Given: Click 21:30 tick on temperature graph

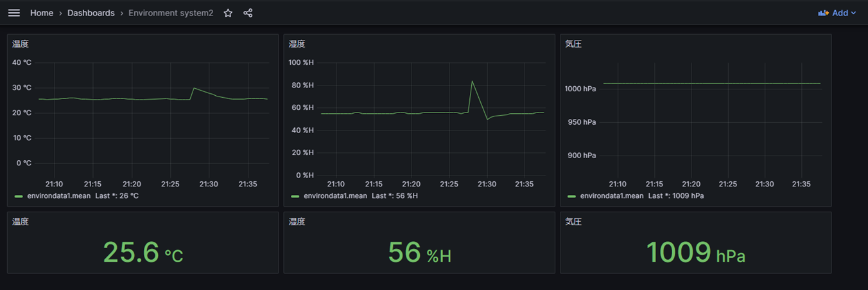Looking at the screenshot, I should coord(209,184).
